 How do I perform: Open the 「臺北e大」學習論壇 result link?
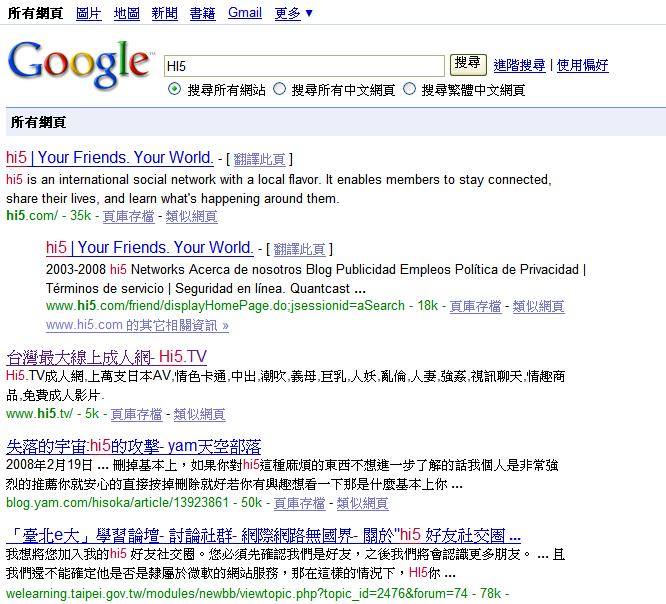(263, 536)
